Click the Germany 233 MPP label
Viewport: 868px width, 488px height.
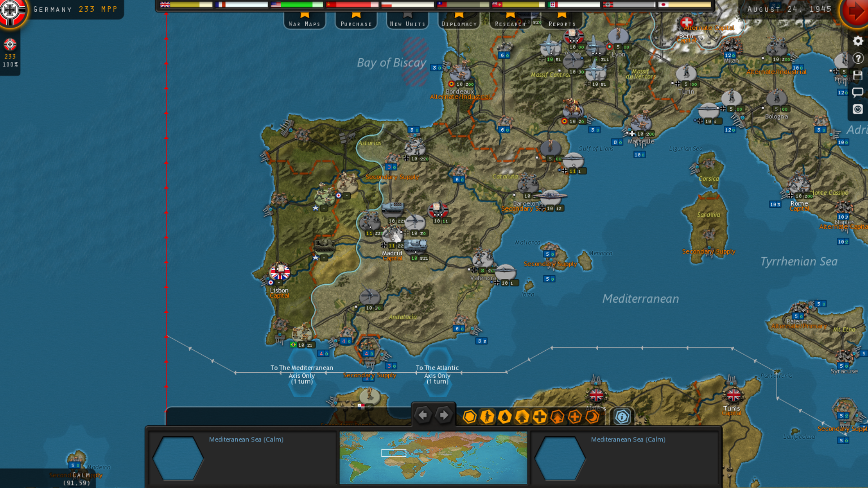pos(75,9)
